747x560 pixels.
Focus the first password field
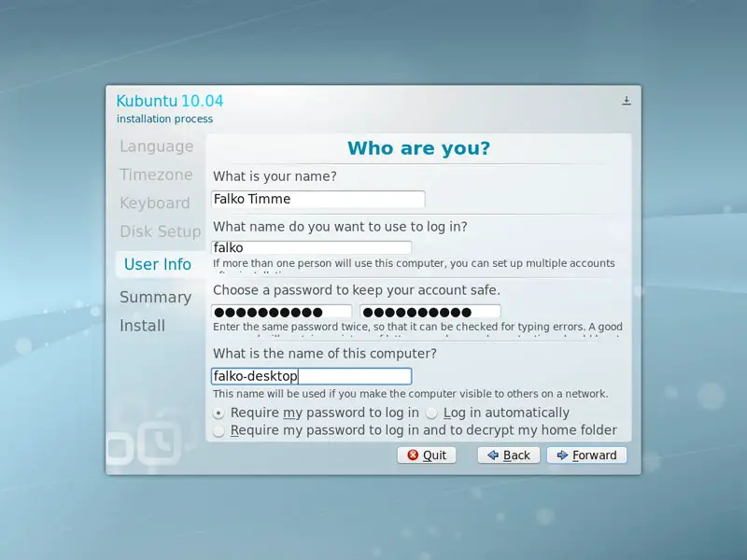click(x=282, y=312)
